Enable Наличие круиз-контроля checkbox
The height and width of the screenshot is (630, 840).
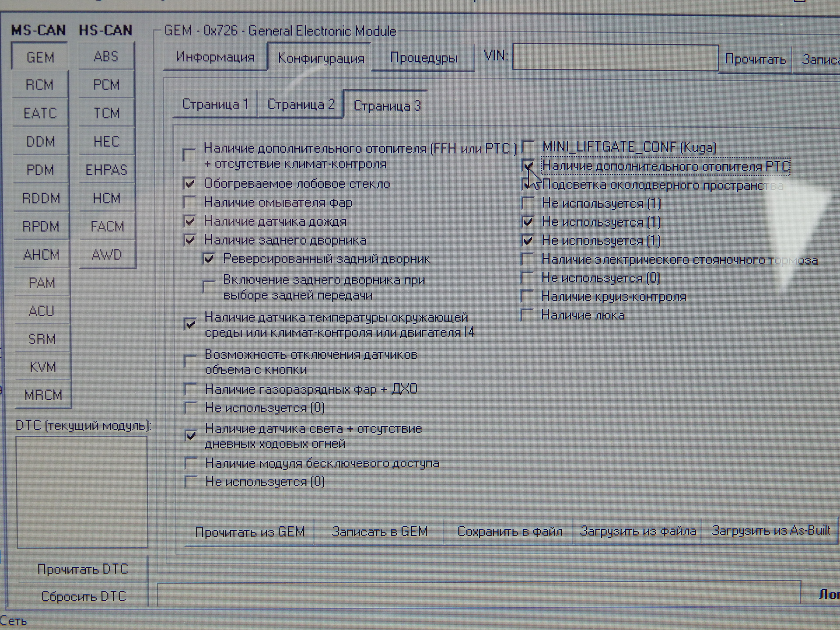coord(527,297)
